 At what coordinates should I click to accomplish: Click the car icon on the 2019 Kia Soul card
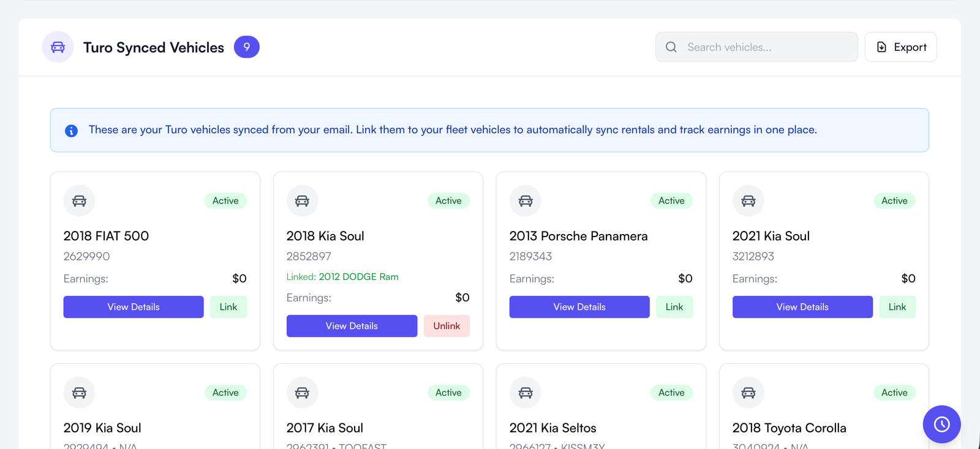[x=79, y=393]
